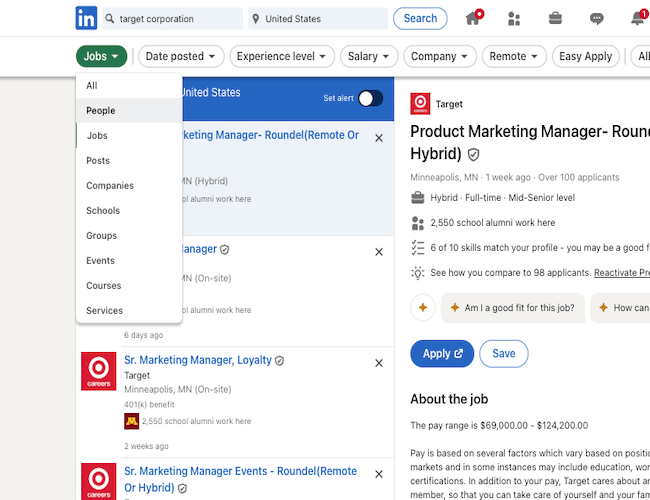
Task: Open the Remote filter dropdown
Action: [x=514, y=57]
